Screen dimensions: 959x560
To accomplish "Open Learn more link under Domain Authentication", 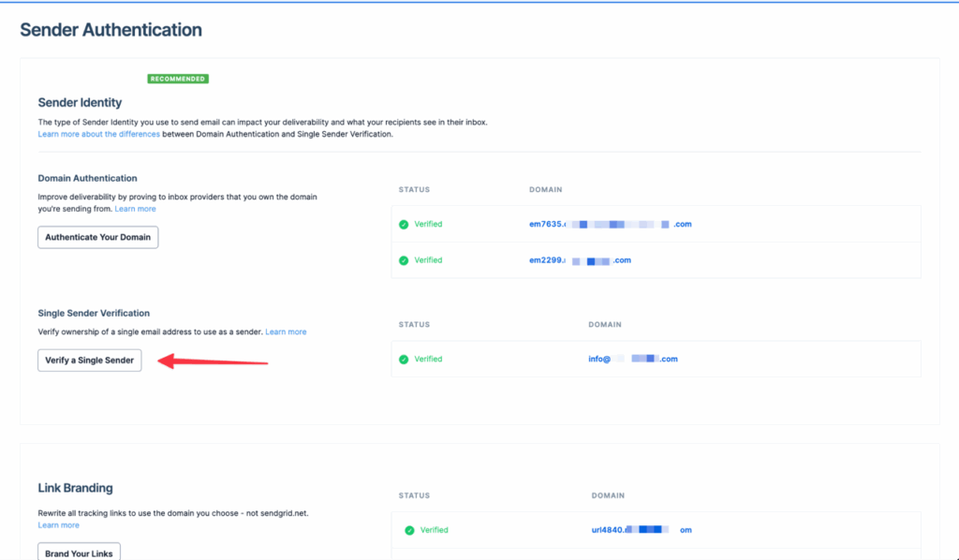I will coord(135,209).
